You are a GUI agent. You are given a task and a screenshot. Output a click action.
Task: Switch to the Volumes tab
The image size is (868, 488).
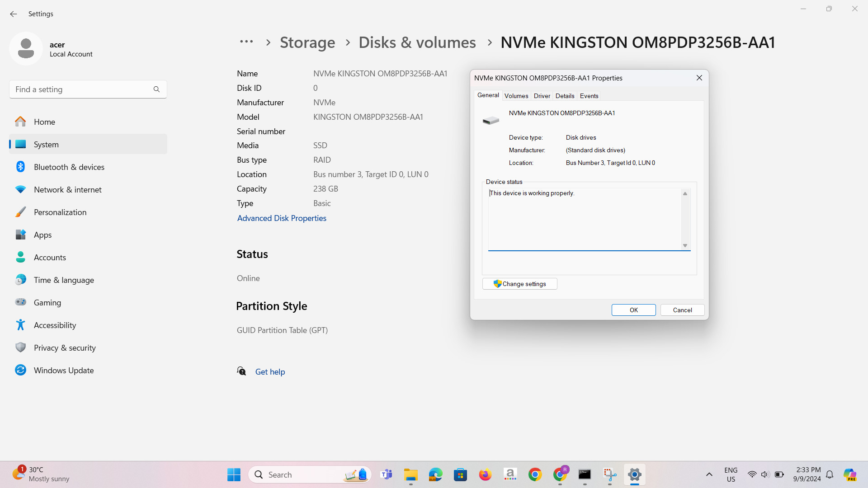(x=516, y=96)
